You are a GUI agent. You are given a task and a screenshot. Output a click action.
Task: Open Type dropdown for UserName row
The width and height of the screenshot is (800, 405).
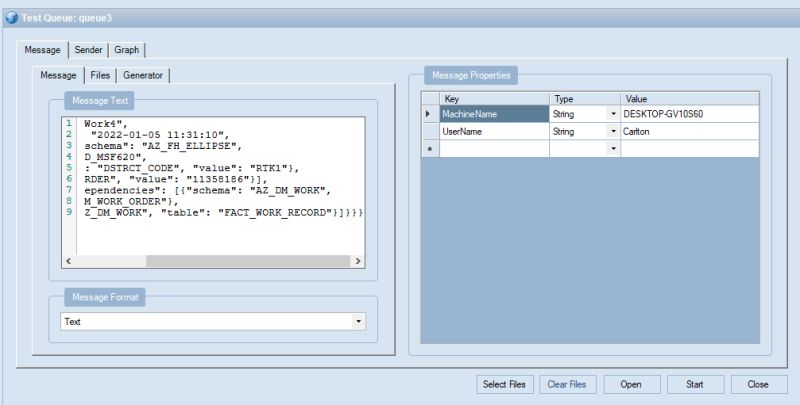coord(613,132)
